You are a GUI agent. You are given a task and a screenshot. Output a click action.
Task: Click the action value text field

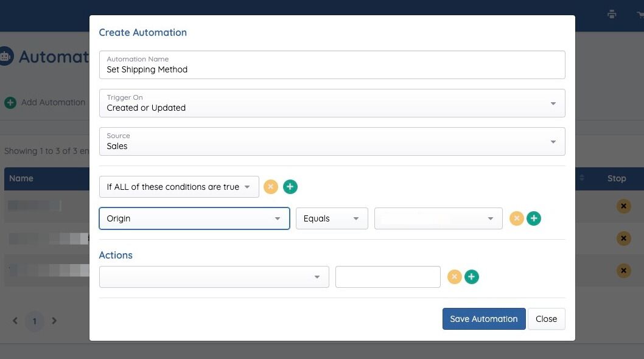(388, 277)
